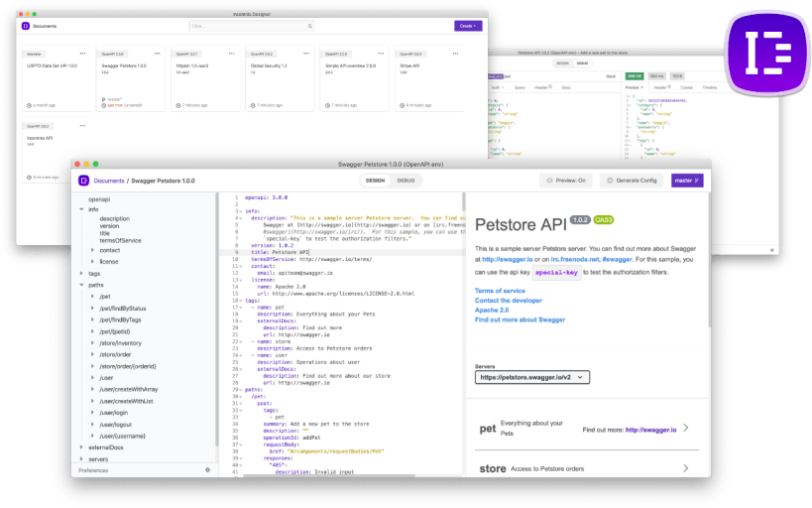
Task: Click the clock icon on the Stripe API card
Action: click(x=402, y=105)
